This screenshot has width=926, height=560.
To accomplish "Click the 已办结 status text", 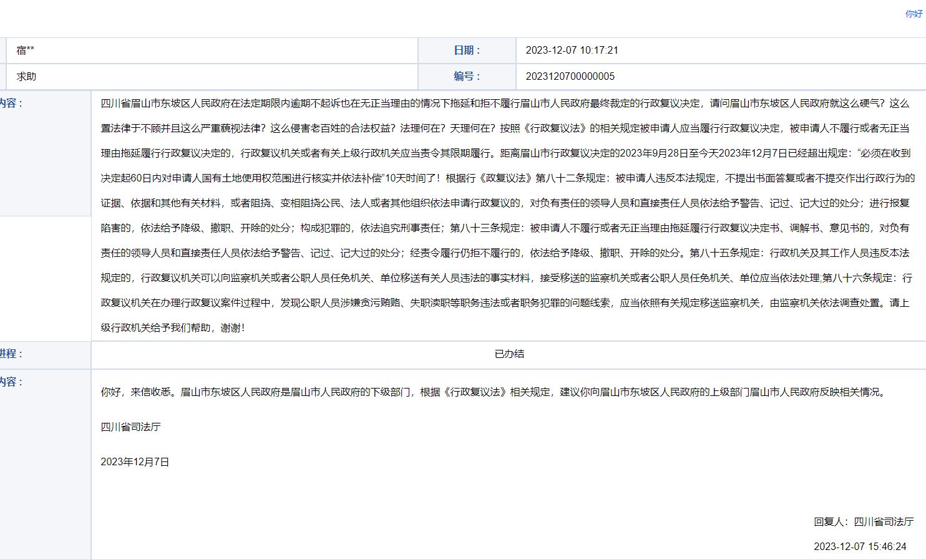I will click(509, 354).
